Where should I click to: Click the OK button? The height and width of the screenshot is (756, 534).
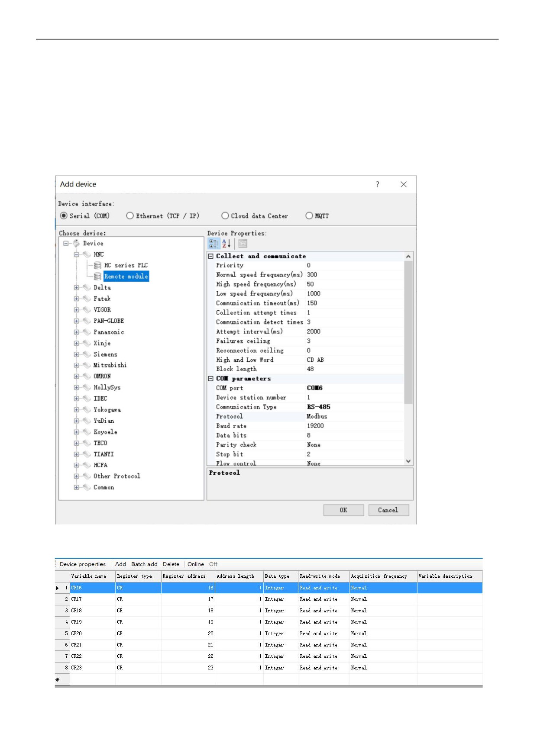click(x=343, y=510)
